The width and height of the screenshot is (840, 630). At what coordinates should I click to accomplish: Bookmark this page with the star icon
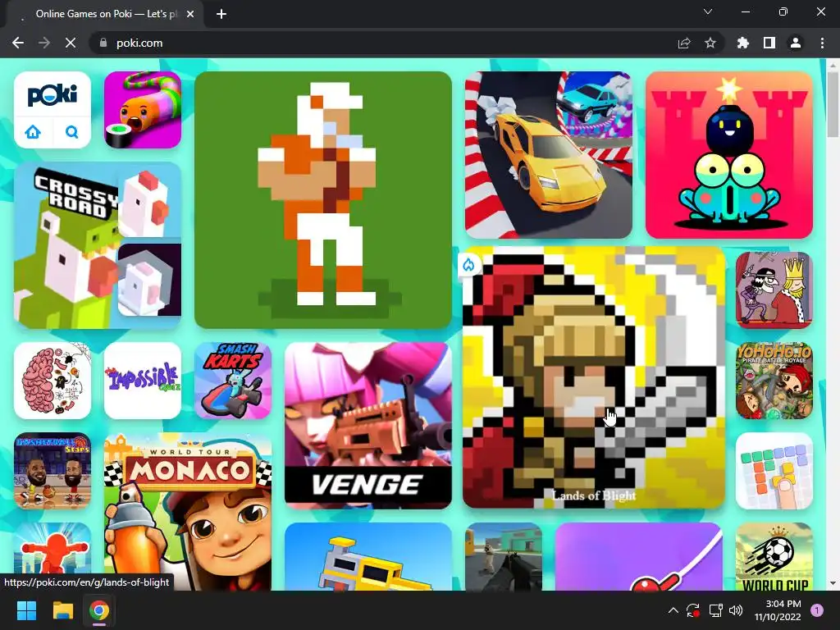[x=710, y=43]
